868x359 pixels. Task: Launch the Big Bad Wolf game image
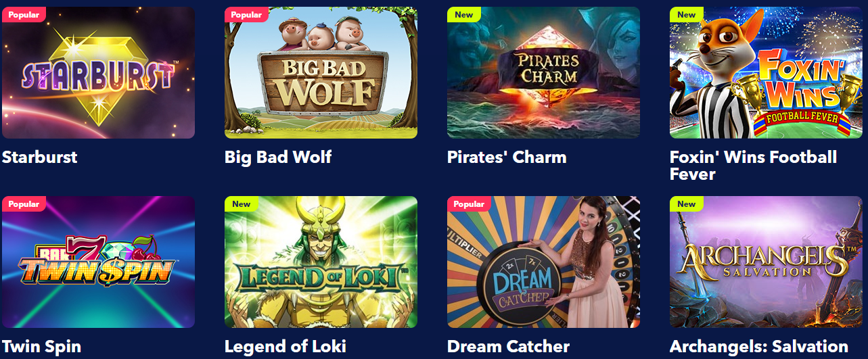pyautogui.click(x=321, y=72)
